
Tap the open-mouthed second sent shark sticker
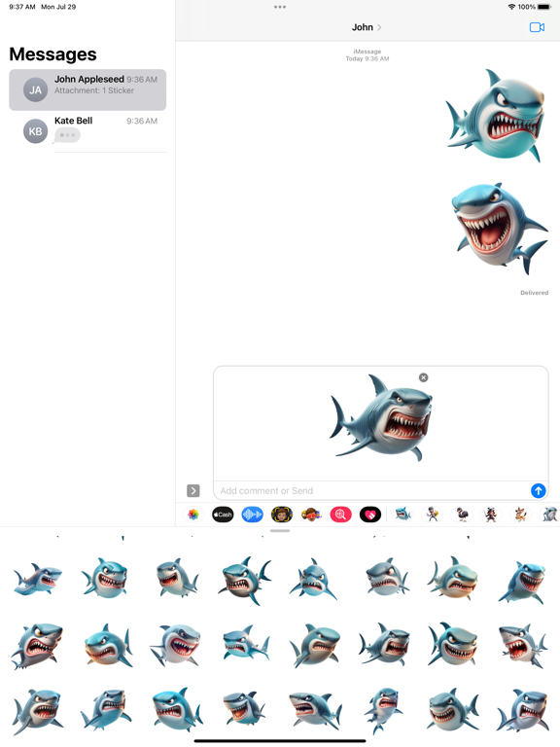click(x=499, y=229)
